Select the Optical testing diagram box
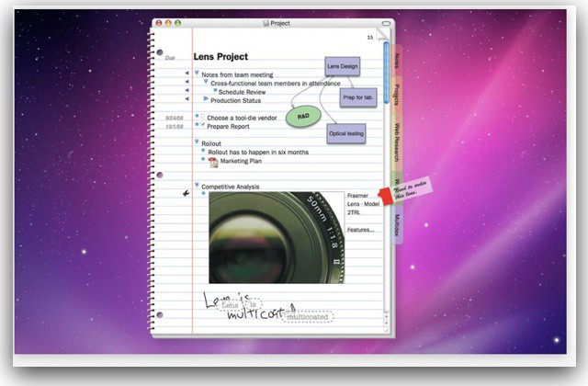 click(346, 133)
